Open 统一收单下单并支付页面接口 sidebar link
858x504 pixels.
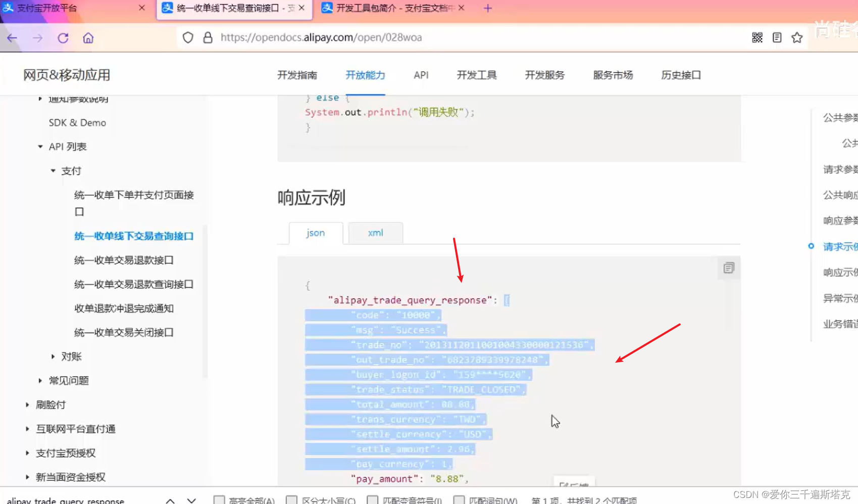(134, 203)
